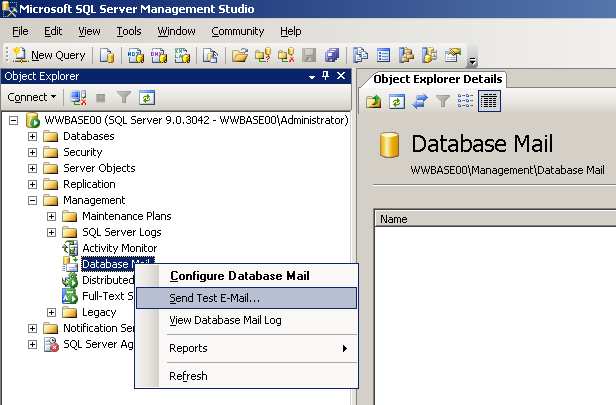Expand the SQL Server Agent node
Screen dimensions: 616x405
[x=32, y=345]
